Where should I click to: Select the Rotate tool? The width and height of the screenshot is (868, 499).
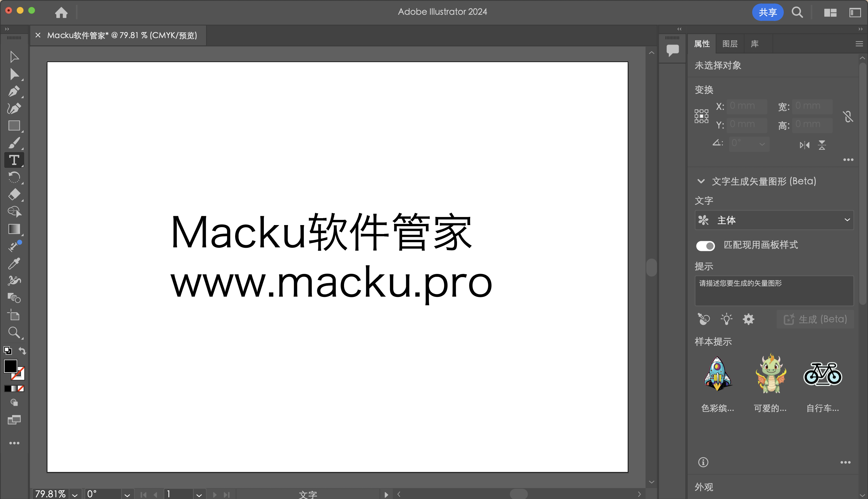pyautogui.click(x=14, y=177)
